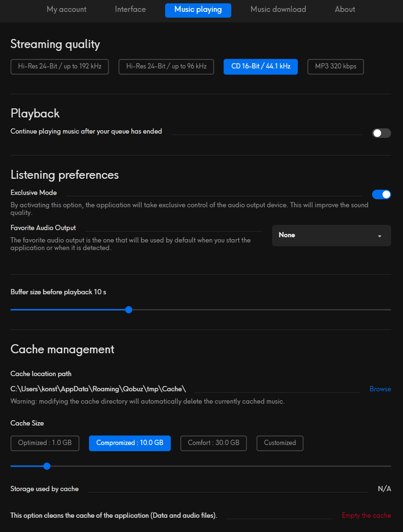Screen dimensions: 403x532
Task: Open the My account tab
Action: click(66, 10)
